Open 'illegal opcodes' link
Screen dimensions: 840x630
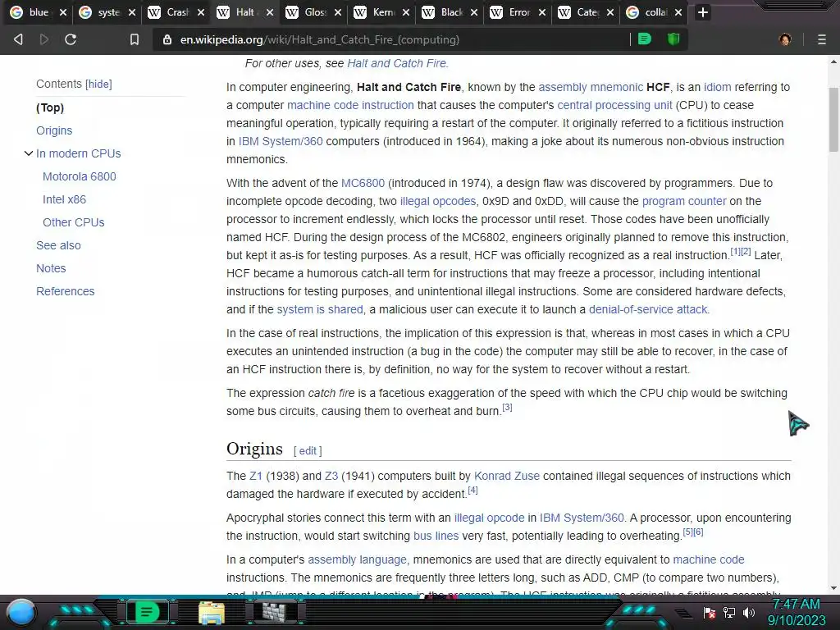click(438, 202)
